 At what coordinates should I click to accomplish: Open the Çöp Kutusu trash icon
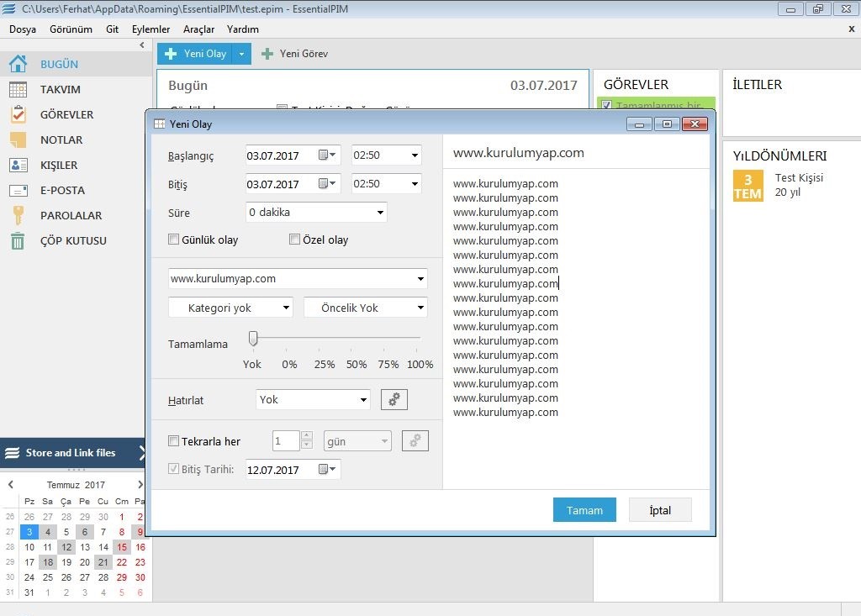tap(18, 240)
